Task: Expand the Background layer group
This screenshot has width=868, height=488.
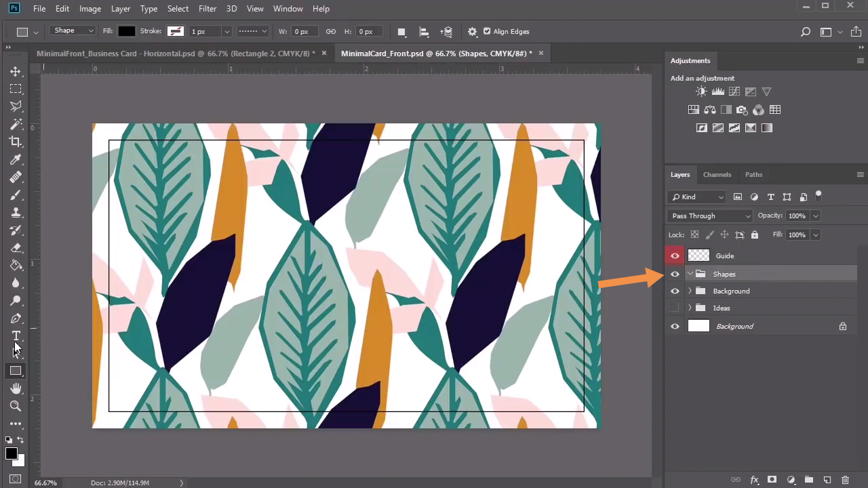Action: point(690,291)
